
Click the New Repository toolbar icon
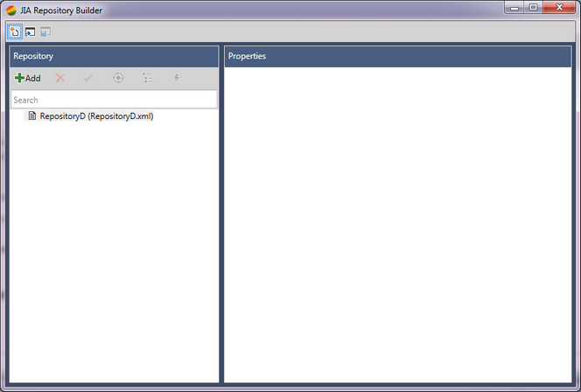point(15,31)
